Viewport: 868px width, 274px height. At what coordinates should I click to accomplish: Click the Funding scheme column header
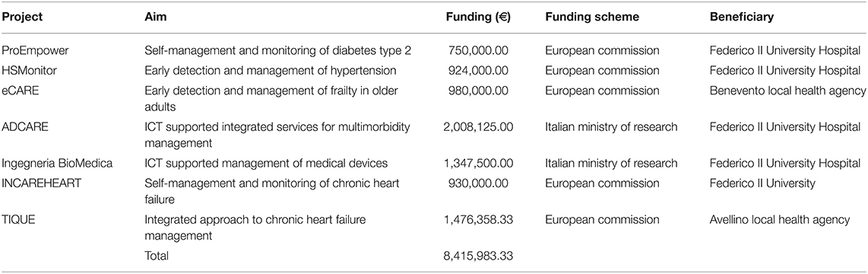[592, 18]
